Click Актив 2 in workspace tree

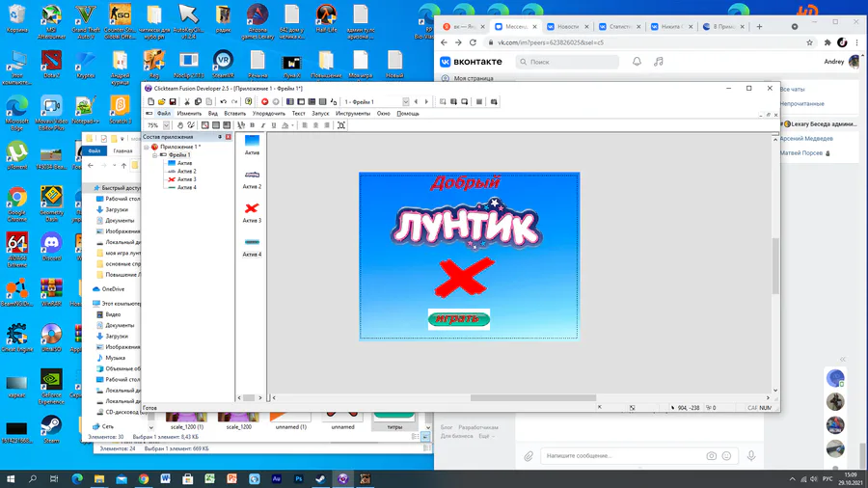[x=186, y=171]
